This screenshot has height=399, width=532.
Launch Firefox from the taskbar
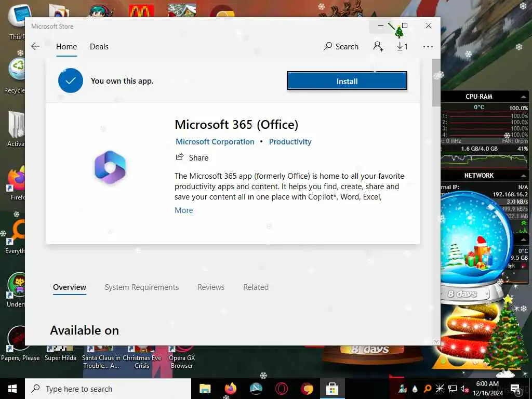[230, 389]
